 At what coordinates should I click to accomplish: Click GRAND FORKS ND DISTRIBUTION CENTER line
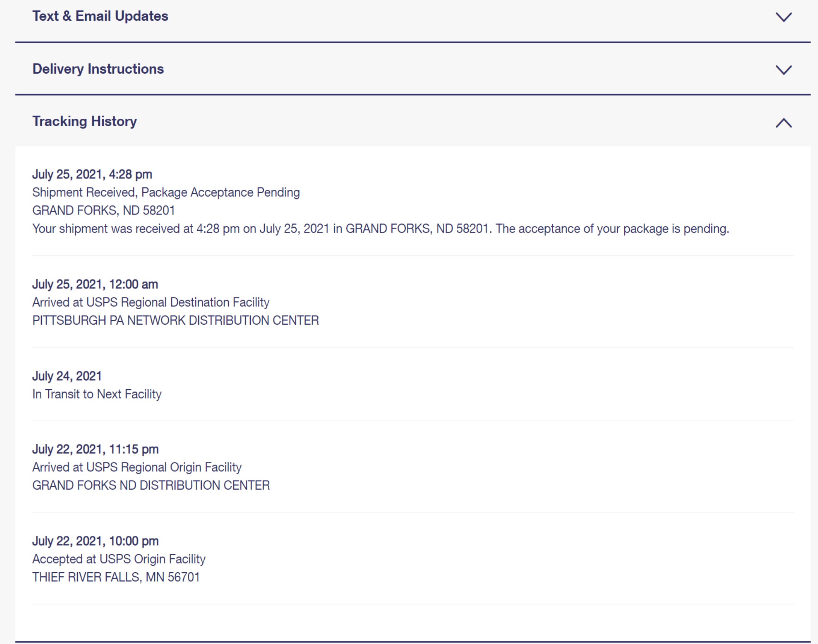point(151,485)
